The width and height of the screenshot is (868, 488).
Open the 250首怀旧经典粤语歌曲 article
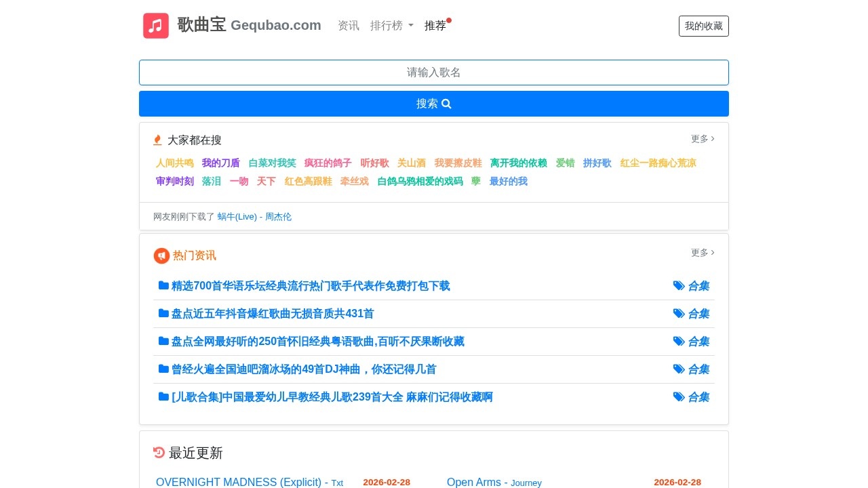click(x=317, y=342)
